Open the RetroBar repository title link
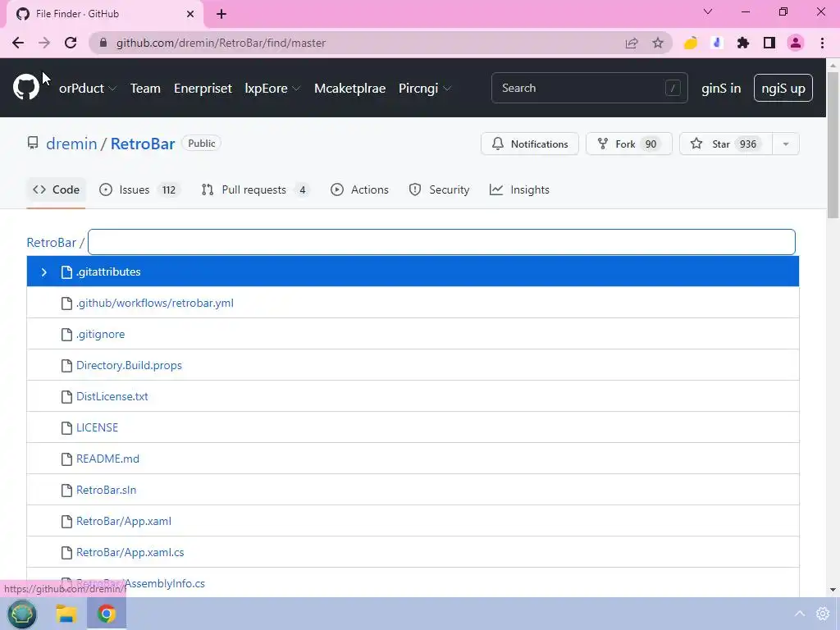 [x=143, y=144]
